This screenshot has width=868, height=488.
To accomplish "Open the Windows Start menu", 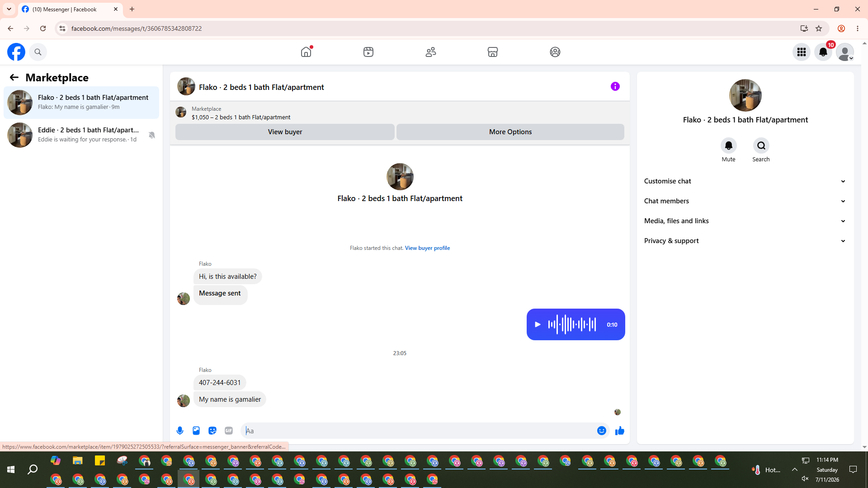I will (x=11, y=470).
